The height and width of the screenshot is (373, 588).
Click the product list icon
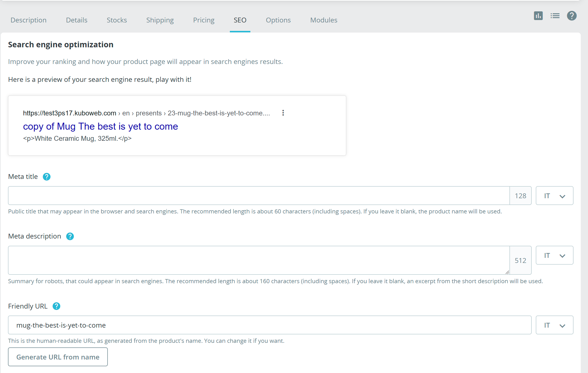tap(555, 16)
